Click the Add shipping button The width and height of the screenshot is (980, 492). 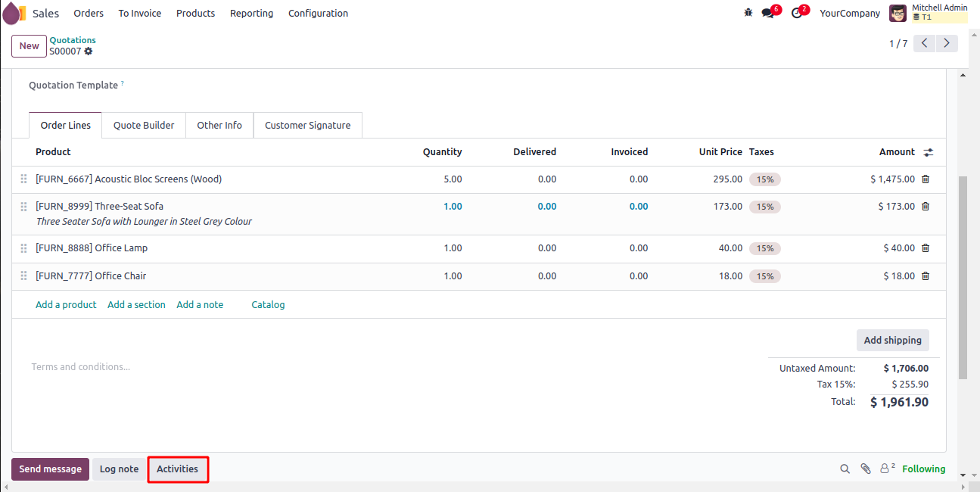(x=892, y=341)
